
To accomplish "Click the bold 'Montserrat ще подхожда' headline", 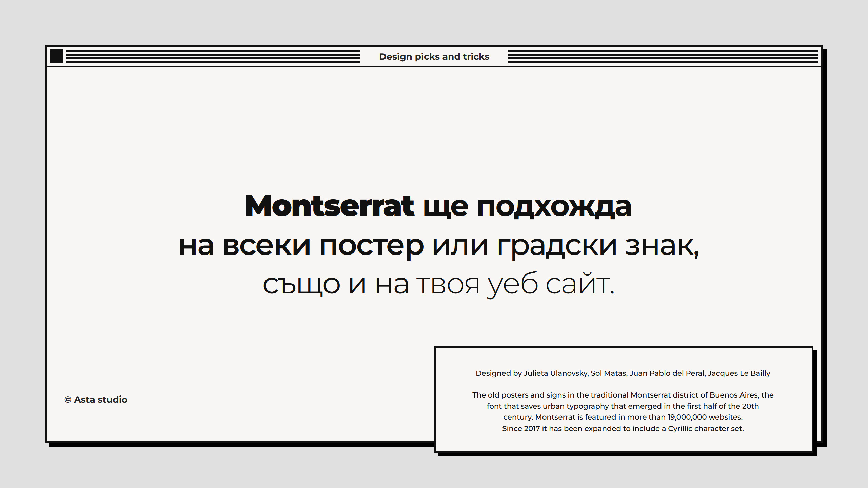I will (438, 206).
